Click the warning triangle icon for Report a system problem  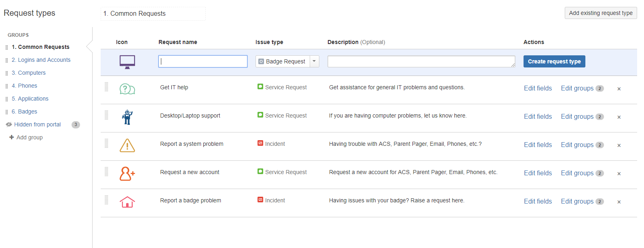tap(127, 145)
